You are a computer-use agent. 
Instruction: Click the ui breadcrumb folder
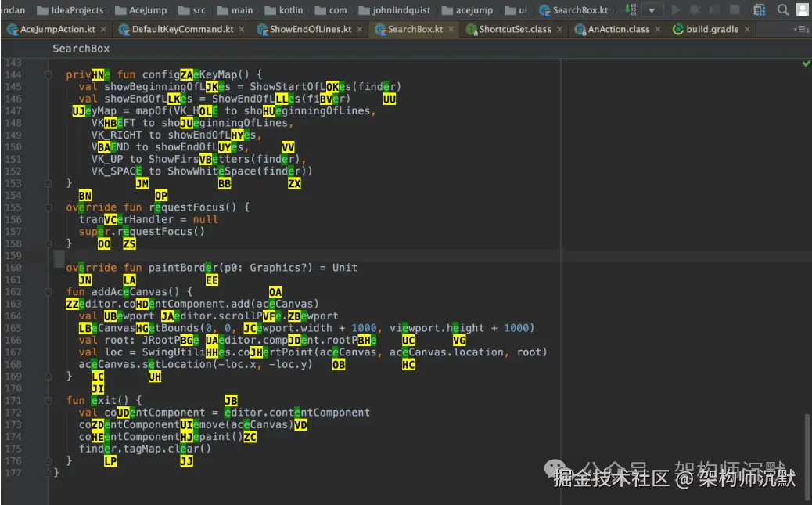(516, 10)
